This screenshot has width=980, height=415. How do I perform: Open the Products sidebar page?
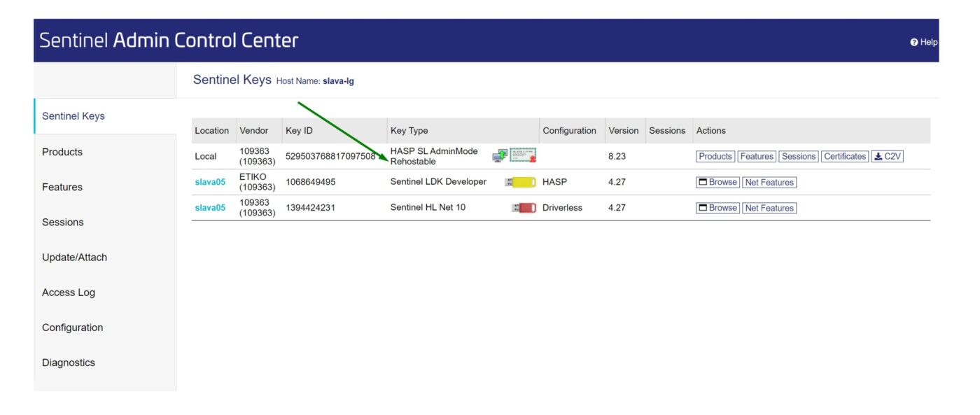tap(62, 152)
